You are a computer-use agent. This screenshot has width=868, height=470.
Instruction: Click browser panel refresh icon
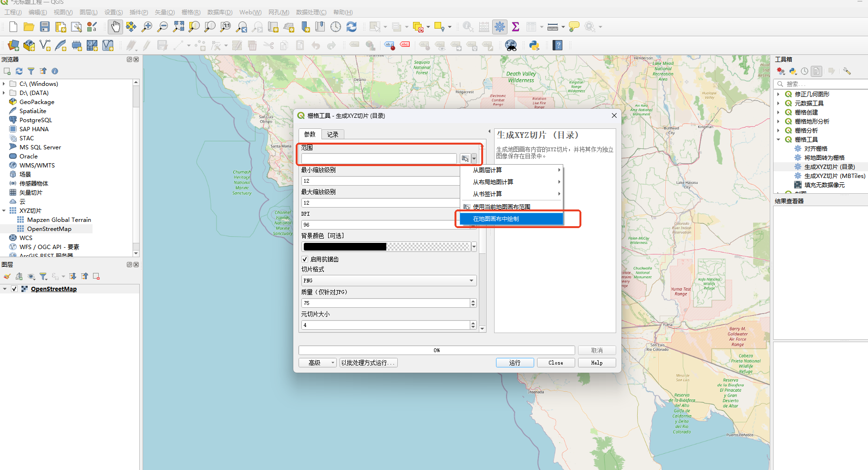pos(19,71)
